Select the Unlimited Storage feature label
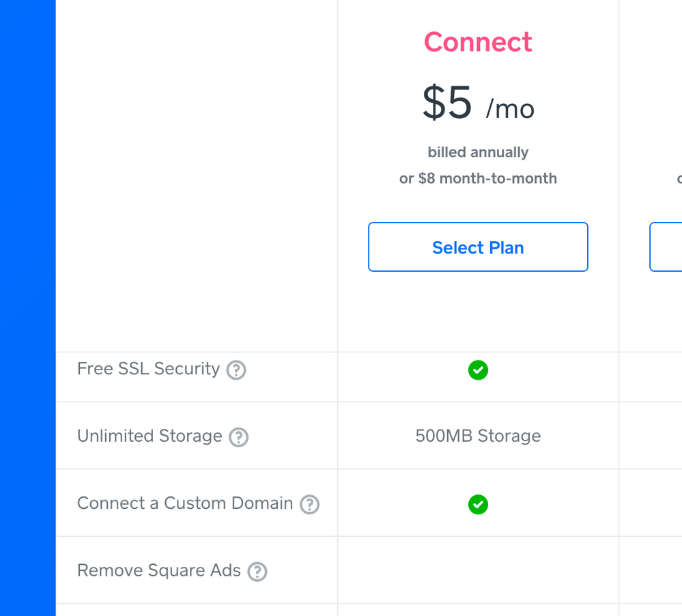Screen dimensions: 682x616 point(150,436)
